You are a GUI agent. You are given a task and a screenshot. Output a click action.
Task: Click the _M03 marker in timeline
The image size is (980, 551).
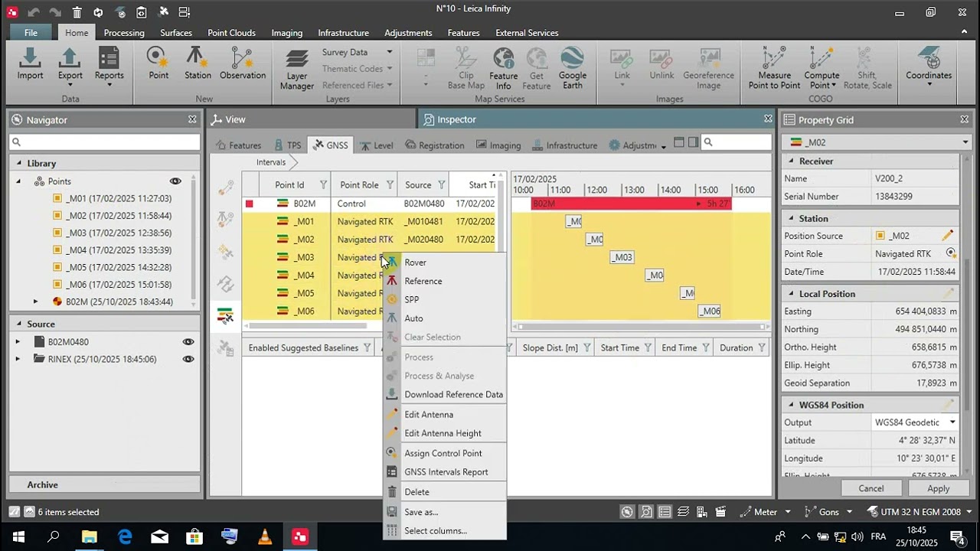pyautogui.click(x=622, y=257)
